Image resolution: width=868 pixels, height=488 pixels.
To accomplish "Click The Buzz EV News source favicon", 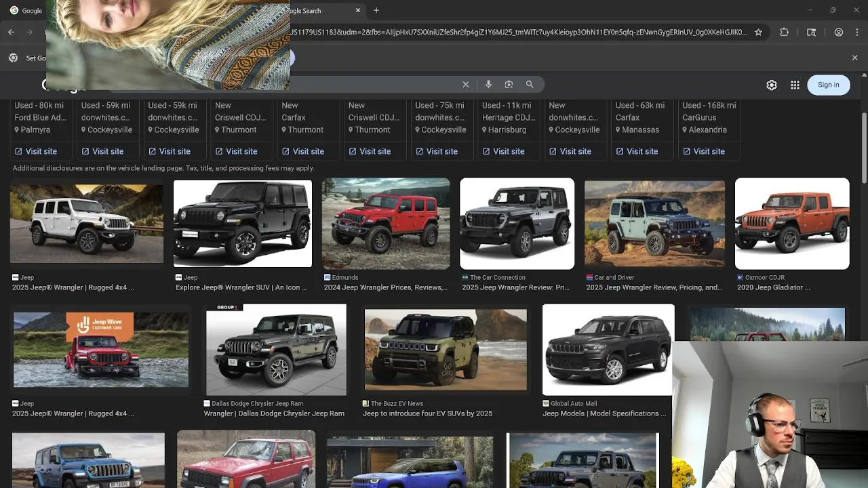I will 366,403.
